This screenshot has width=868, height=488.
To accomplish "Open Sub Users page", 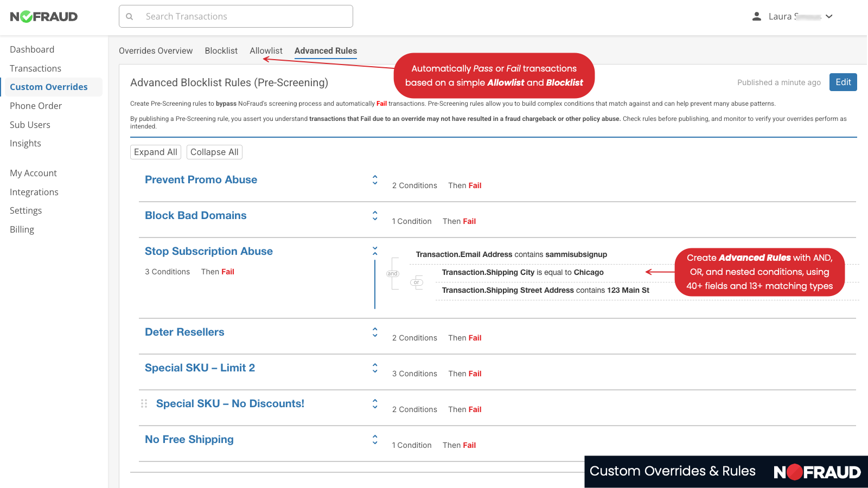I will (x=30, y=125).
